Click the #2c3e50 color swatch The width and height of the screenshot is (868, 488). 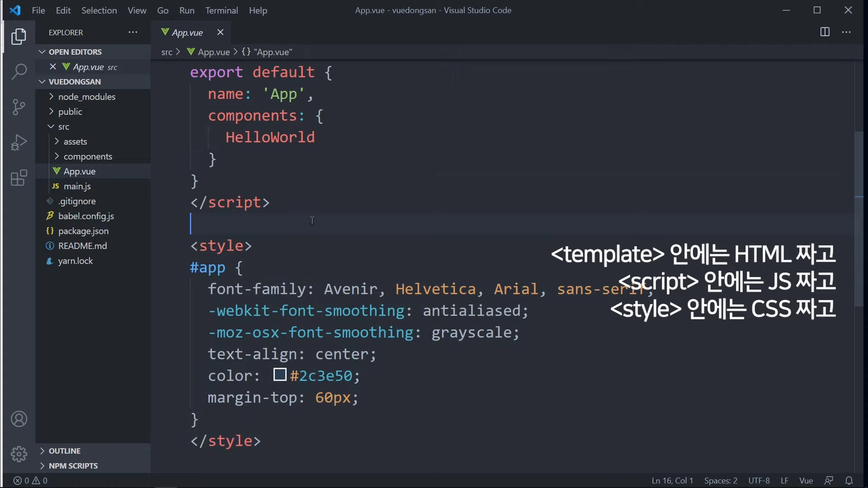[280, 375]
